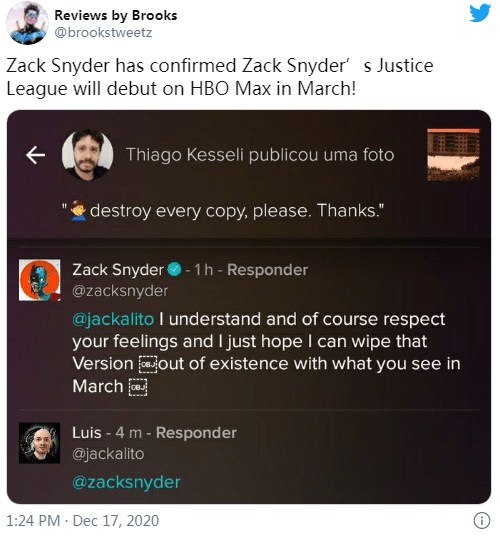Select the @zacksnyder handle under Zack's name
This screenshot has width=500, height=536.
120,291
